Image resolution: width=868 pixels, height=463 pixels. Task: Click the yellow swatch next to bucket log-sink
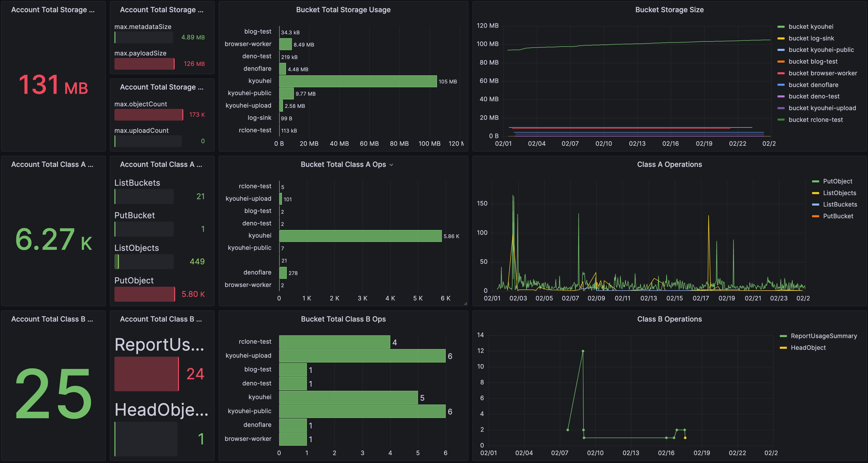(x=781, y=38)
